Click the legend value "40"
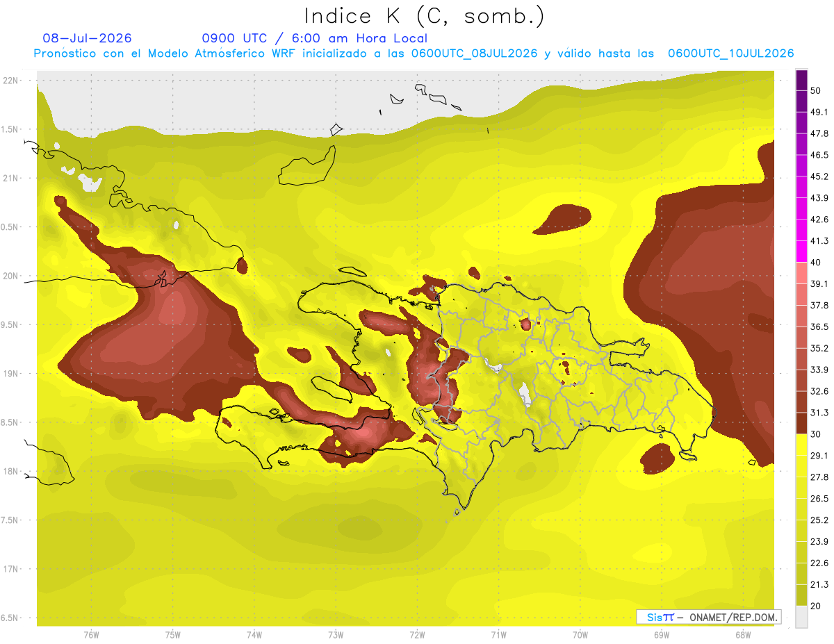This screenshot has height=644, width=834. pyautogui.click(x=816, y=262)
